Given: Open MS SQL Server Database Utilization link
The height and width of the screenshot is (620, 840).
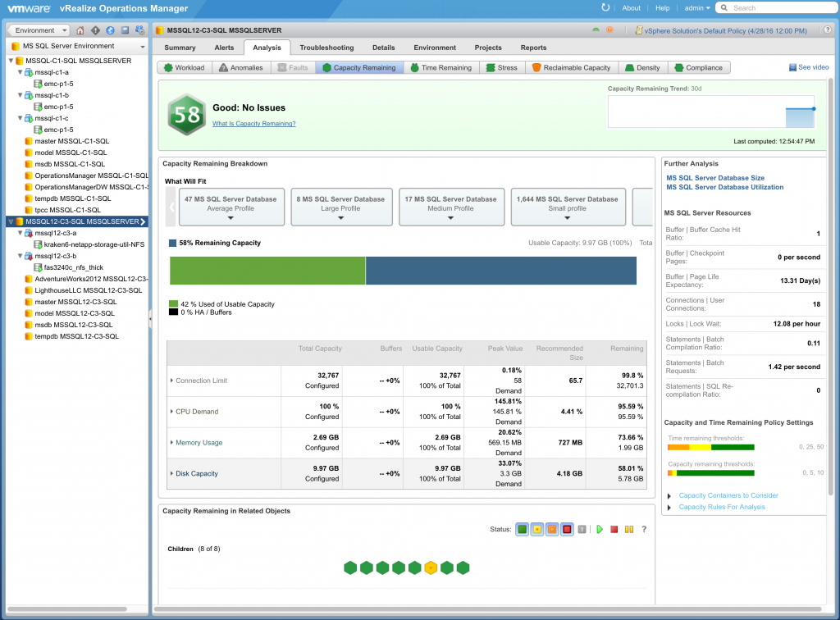Looking at the screenshot, I should (725, 187).
